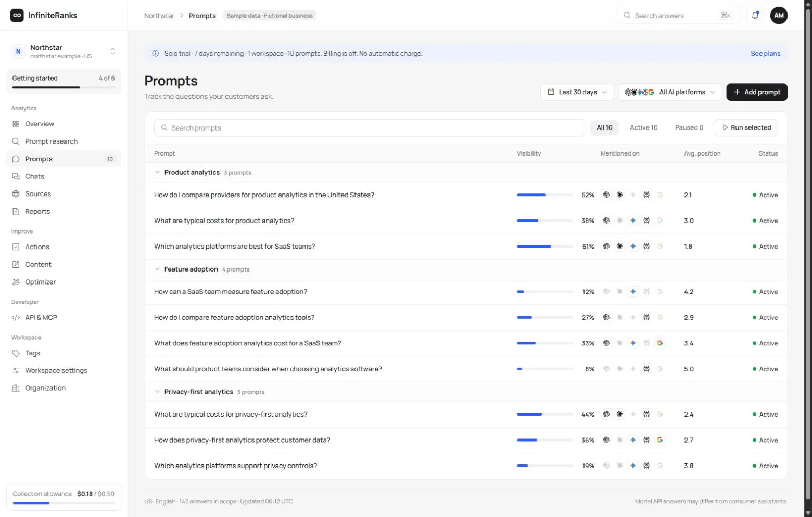Click the ChatGPT icon in the 38% visibility row

[x=606, y=221]
